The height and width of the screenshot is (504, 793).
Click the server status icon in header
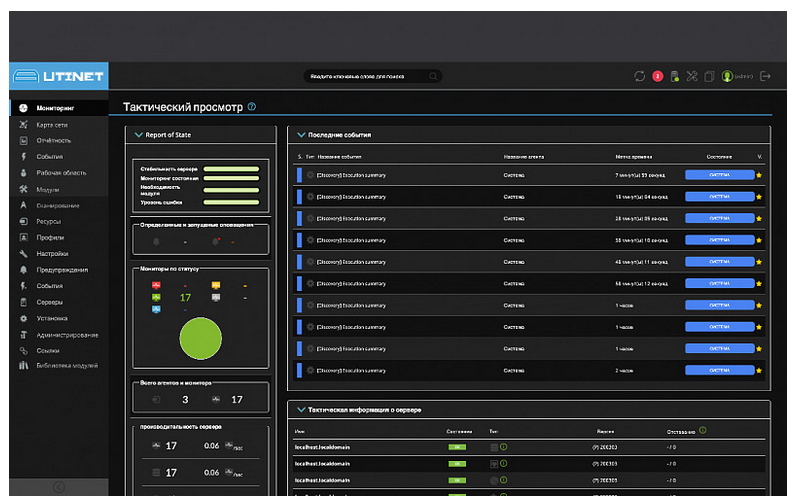coord(674,76)
